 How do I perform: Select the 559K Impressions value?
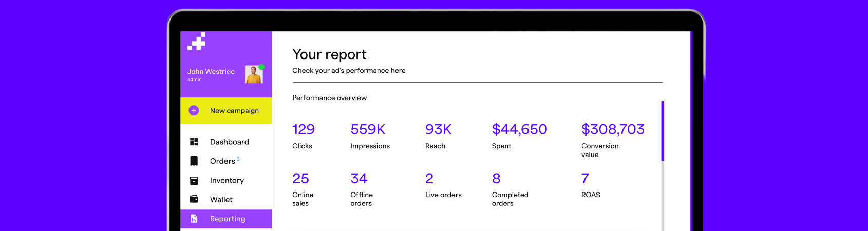click(x=368, y=129)
